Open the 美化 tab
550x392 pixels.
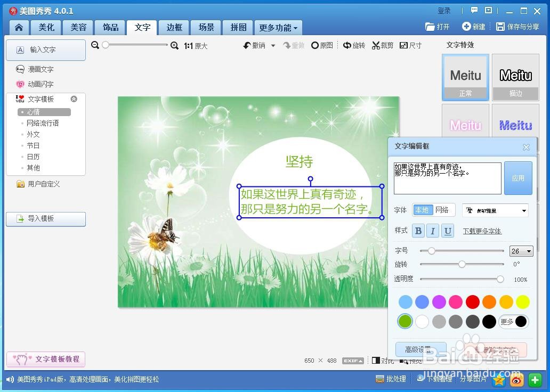[46, 27]
